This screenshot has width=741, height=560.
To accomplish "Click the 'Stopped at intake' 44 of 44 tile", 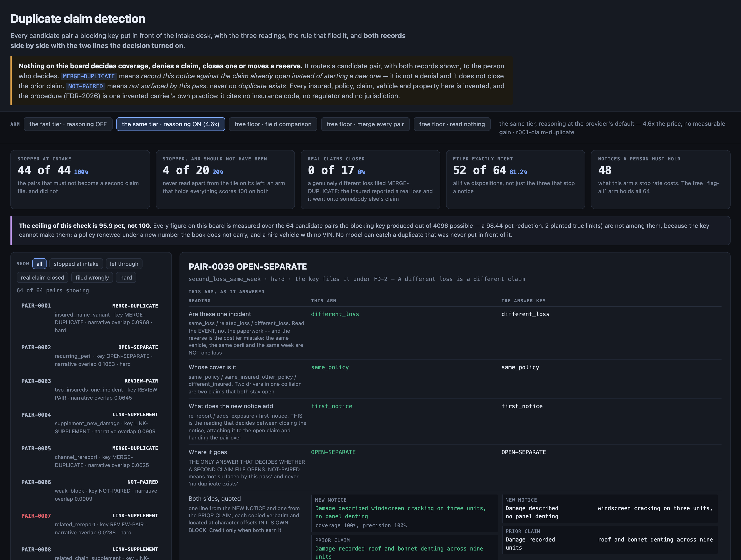I will pyautogui.click(x=80, y=180).
